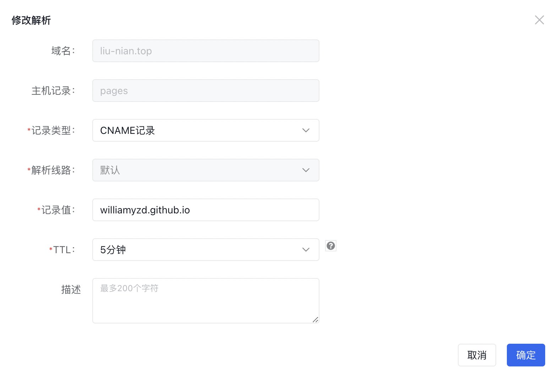Viewport: 553px width, 392px height.
Task: Expand the TTL dropdown showing 5分钟
Action: click(206, 250)
